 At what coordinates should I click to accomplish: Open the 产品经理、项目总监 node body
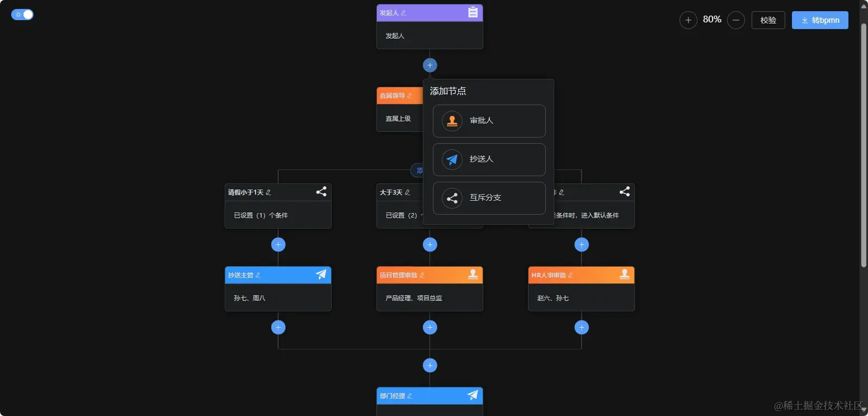[x=430, y=298]
